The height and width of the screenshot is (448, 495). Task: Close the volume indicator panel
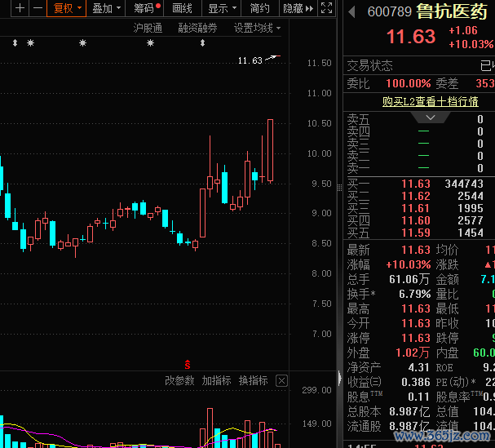pyautogui.click(x=281, y=381)
